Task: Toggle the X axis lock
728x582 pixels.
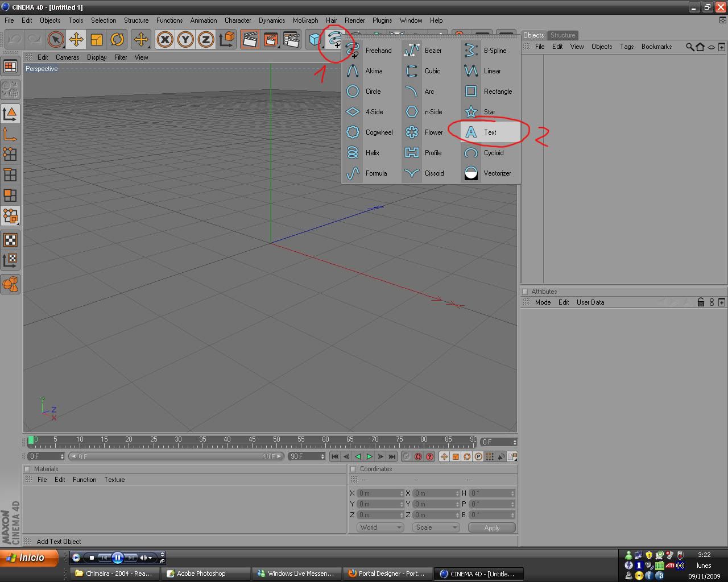Action: pos(165,39)
